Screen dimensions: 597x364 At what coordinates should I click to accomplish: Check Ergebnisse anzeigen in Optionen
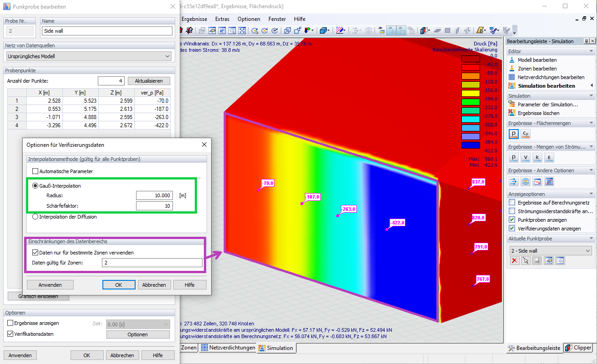click(10, 323)
